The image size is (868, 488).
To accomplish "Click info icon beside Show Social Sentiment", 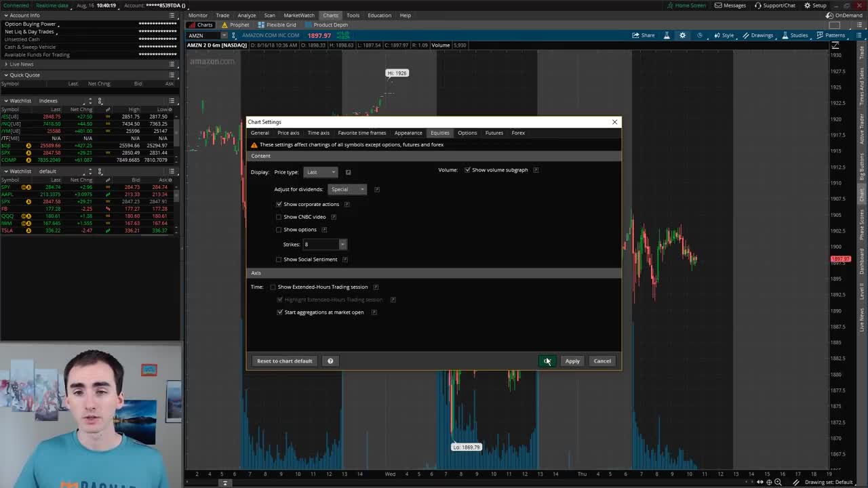I will coord(344,260).
